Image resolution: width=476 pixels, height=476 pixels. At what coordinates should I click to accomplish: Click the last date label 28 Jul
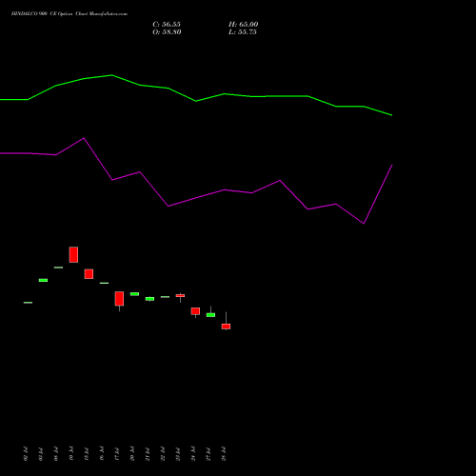(224, 454)
